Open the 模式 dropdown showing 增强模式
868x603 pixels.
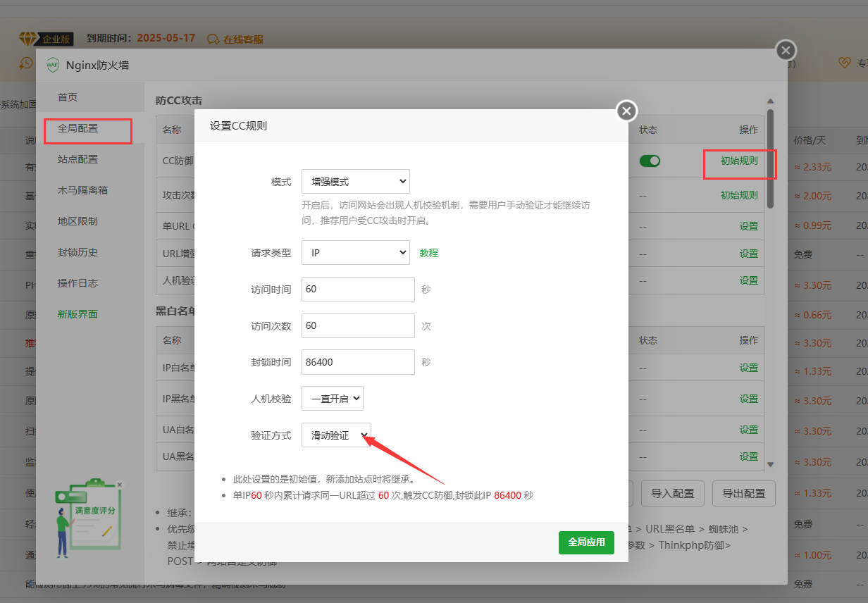click(356, 181)
